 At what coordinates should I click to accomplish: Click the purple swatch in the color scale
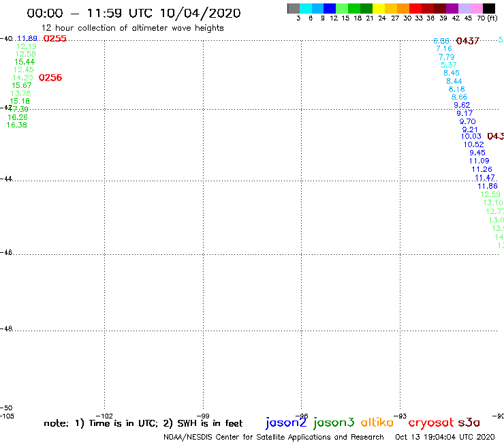pyautogui.click(x=452, y=8)
